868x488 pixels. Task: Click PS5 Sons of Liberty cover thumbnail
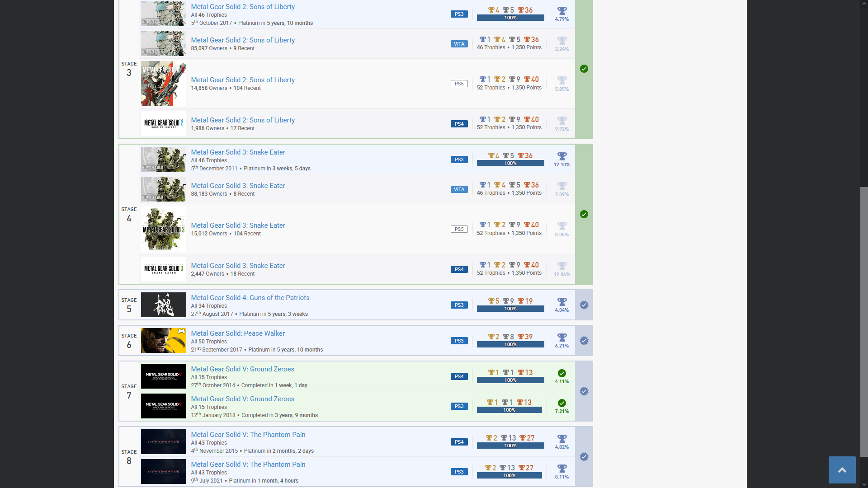(163, 84)
